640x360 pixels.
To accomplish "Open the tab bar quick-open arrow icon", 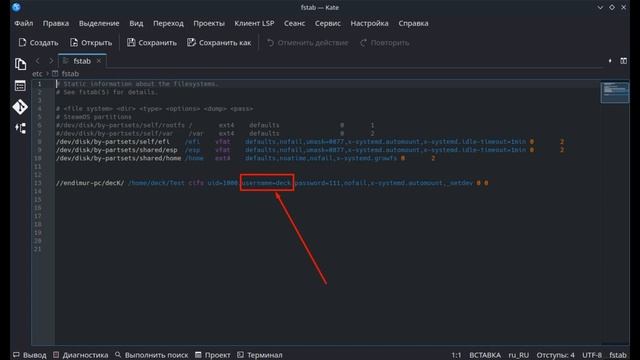I will tap(610, 61).
